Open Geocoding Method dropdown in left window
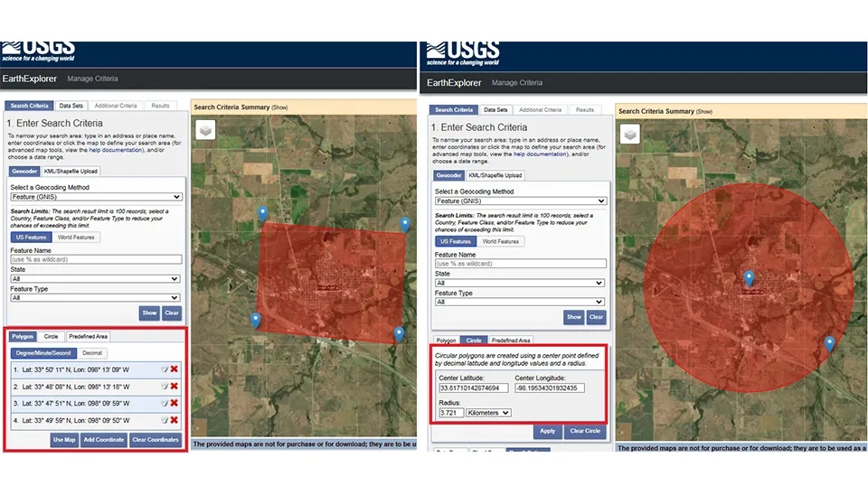Screen dimensions: 868x495 pos(97,197)
